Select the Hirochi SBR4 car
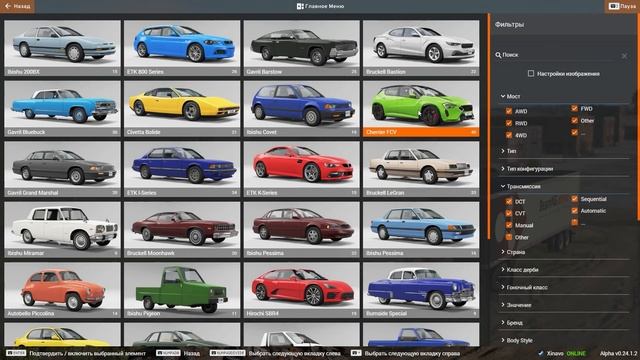The height and width of the screenshot is (360, 640). (x=301, y=290)
